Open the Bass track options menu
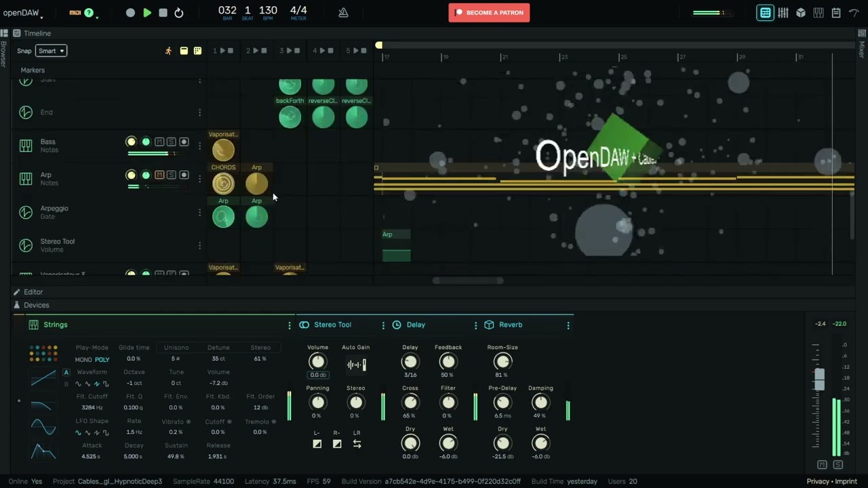 (199, 146)
